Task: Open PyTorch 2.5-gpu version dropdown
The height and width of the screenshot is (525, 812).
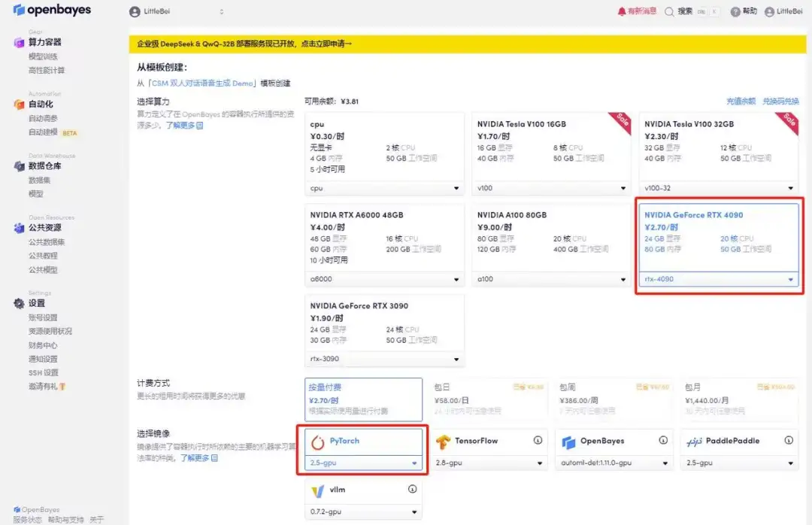Action: click(364, 463)
